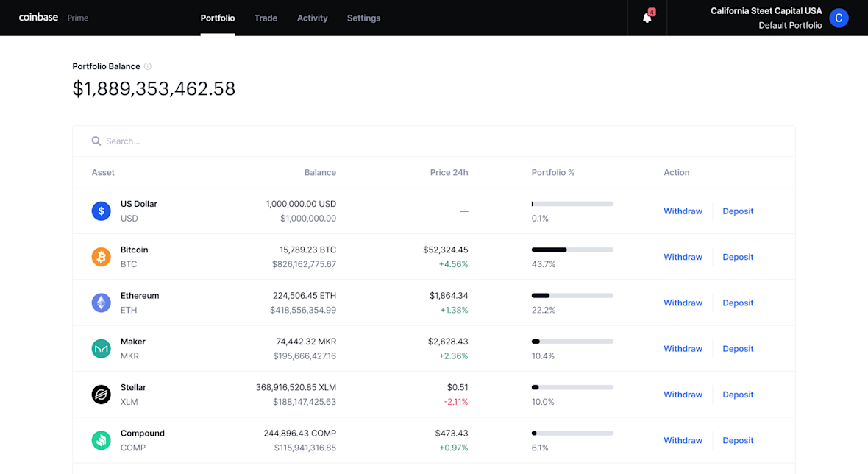The image size is (868, 474).
Task: Click the Stellar portfolio percentage bar
Action: coord(572,387)
